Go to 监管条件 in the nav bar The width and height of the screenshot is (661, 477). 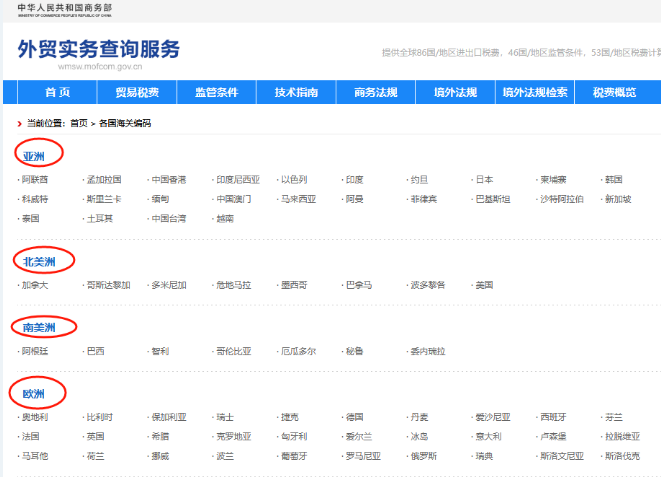[216, 92]
